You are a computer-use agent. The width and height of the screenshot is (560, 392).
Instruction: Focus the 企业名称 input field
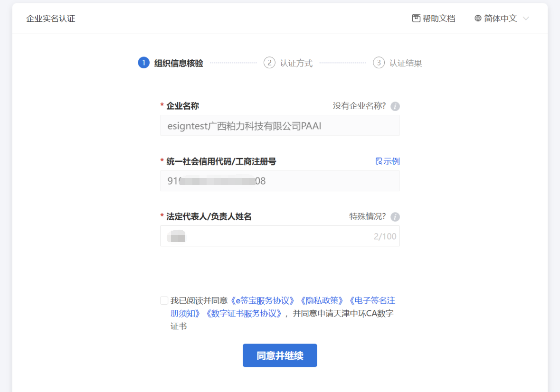pyautogui.click(x=280, y=126)
